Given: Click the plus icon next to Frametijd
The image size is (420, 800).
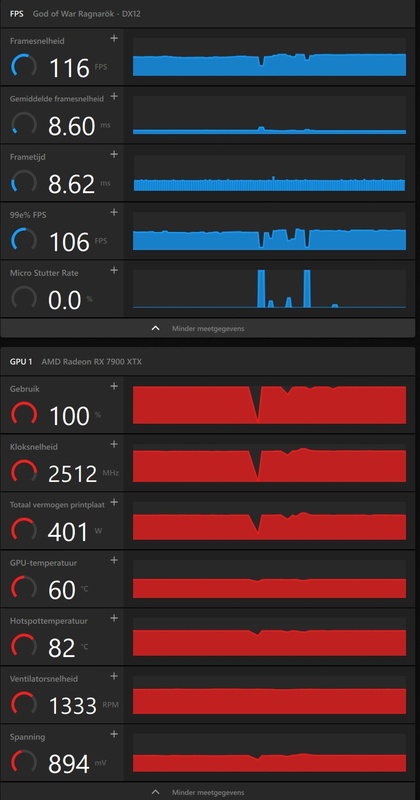Looking at the screenshot, I should (x=114, y=154).
